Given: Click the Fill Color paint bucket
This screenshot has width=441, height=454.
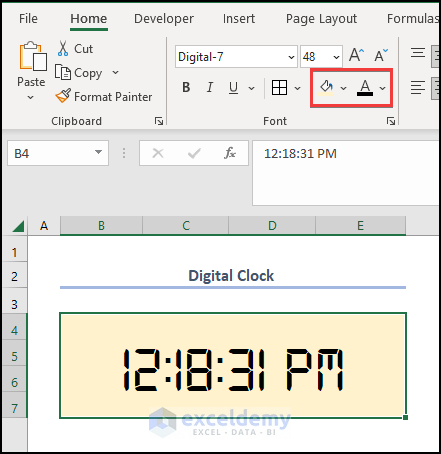Looking at the screenshot, I should pyautogui.click(x=327, y=88).
